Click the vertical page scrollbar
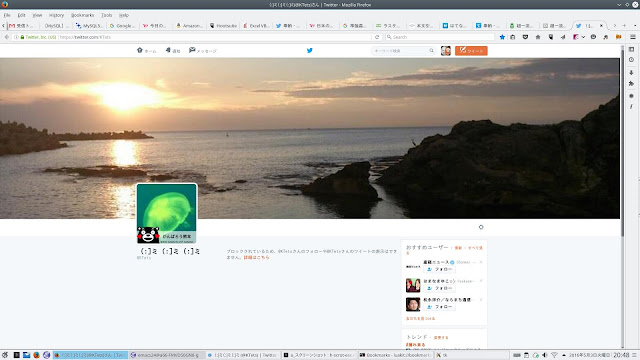Viewport: 640px width, 360px height. click(622, 143)
